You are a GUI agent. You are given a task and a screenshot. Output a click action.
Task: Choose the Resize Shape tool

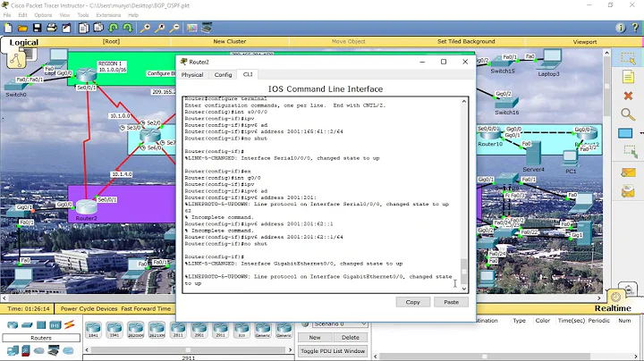(630, 151)
